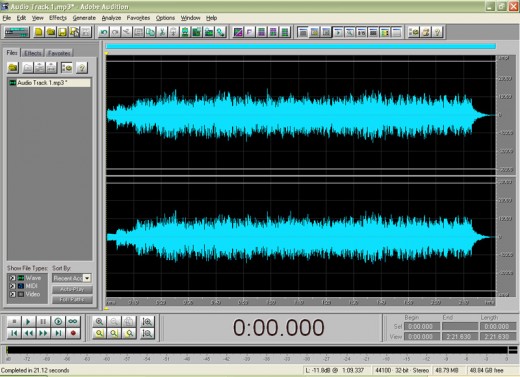
Task: Click the Open file toolbar icon
Action: 51,32
